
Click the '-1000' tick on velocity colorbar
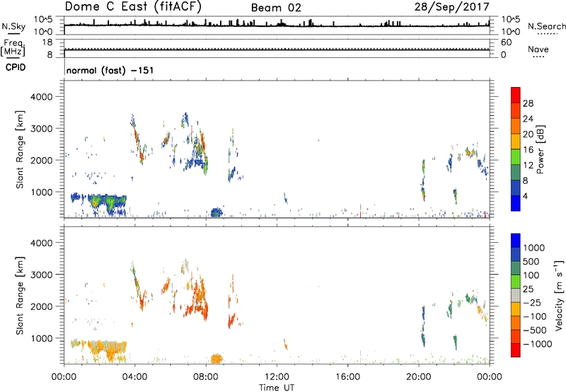(x=538, y=344)
